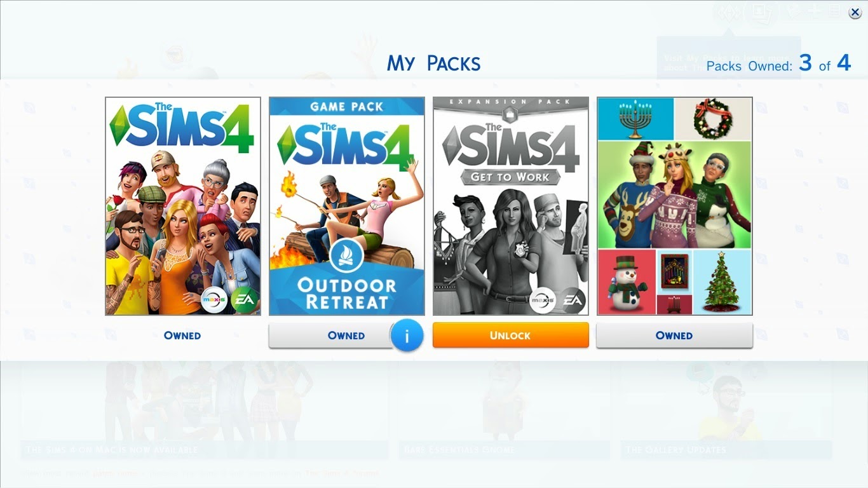Click the hexagon expansion pack icon above Get to Work

pos(511,112)
